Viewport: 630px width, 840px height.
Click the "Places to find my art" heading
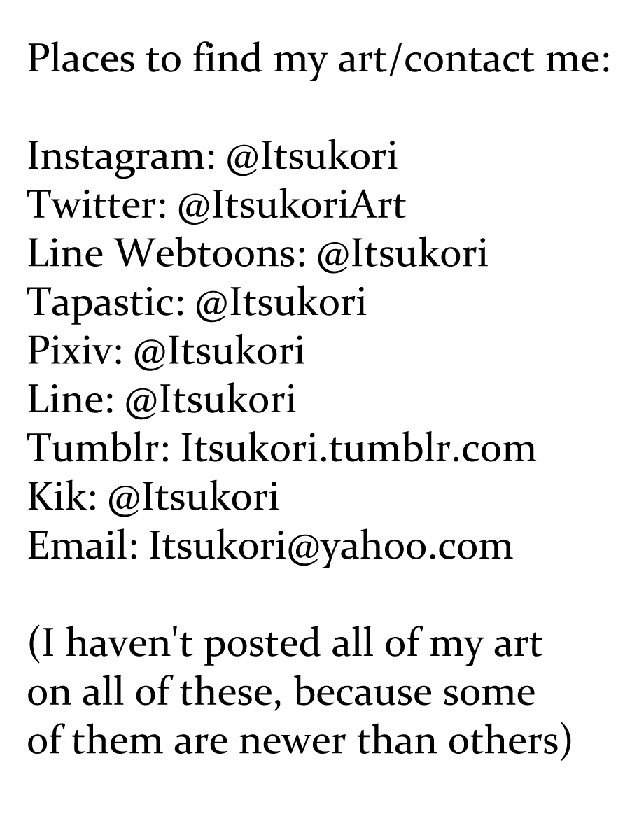point(318,59)
